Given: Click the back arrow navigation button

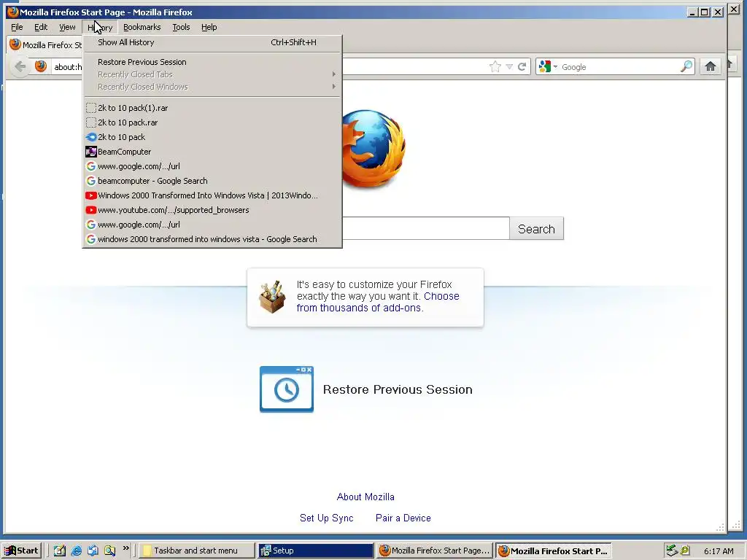Looking at the screenshot, I should 20,66.
